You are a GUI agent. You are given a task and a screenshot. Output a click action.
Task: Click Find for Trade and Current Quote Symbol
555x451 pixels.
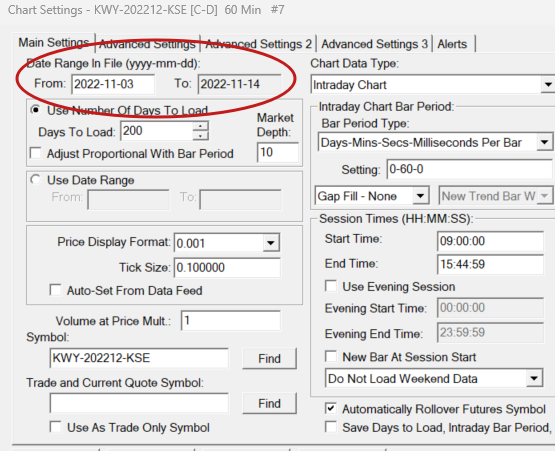(x=269, y=403)
